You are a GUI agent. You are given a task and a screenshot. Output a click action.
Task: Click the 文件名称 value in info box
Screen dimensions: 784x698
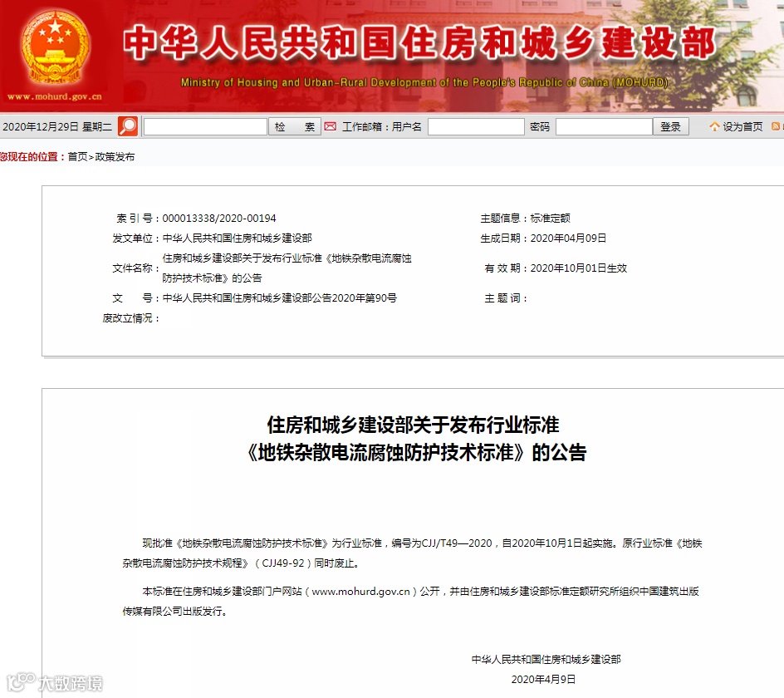pyautogui.click(x=287, y=268)
